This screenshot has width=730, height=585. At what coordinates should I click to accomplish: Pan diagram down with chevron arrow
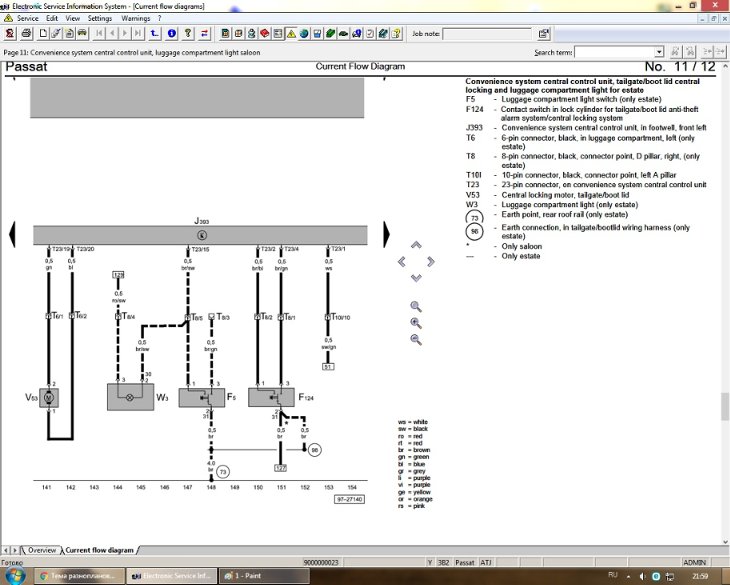(x=416, y=278)
